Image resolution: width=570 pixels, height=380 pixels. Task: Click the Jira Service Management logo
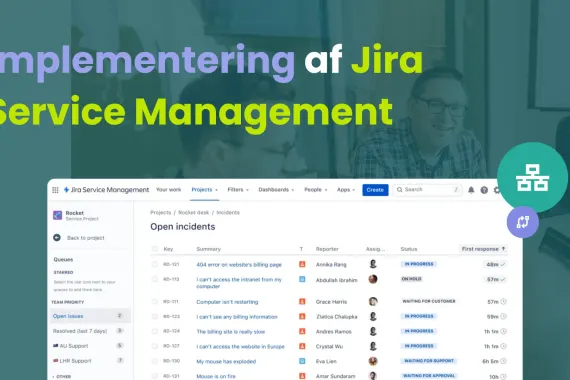pos(106,190)
